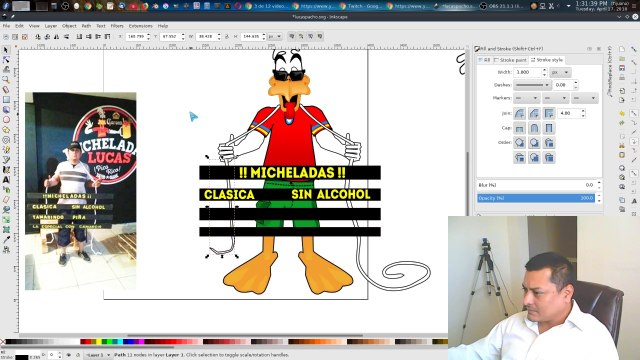Switch to the Stroke paint tab
The width and height of the screenshot is (640, 360).
(x=510, y=60)
